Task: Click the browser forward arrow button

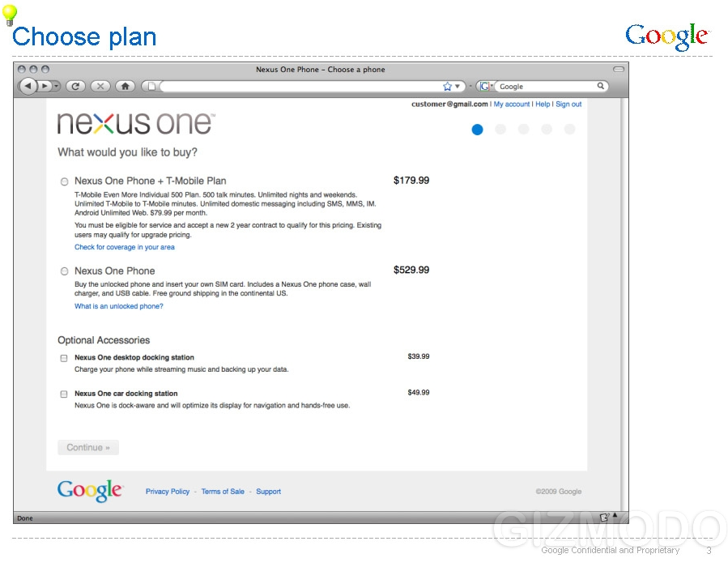Action: click(45, 86)
